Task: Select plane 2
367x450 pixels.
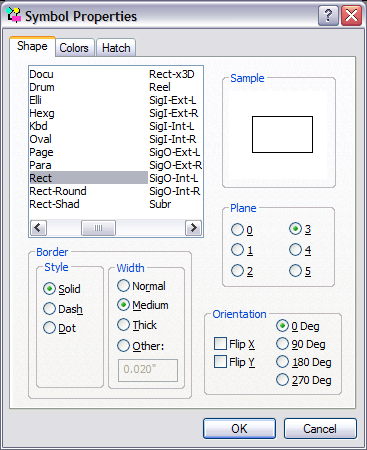Action: click(242, 271)
